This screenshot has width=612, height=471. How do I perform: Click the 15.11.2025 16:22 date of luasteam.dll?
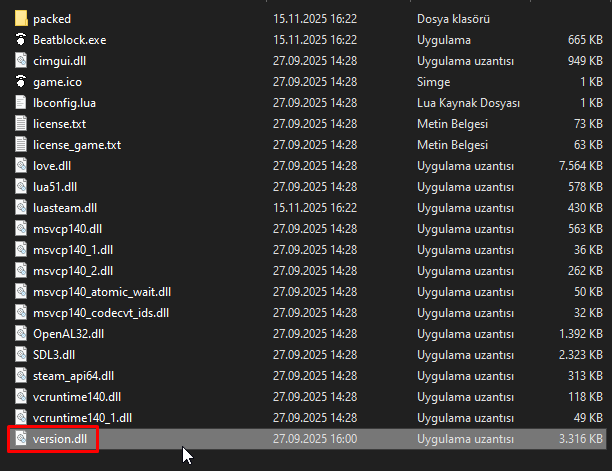315,208
